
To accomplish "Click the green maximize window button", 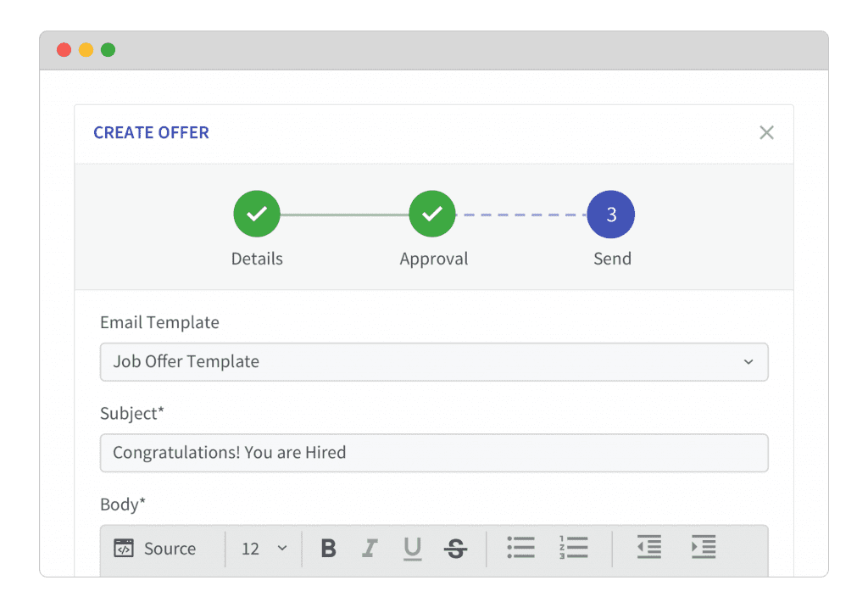I will click(108, 50).
